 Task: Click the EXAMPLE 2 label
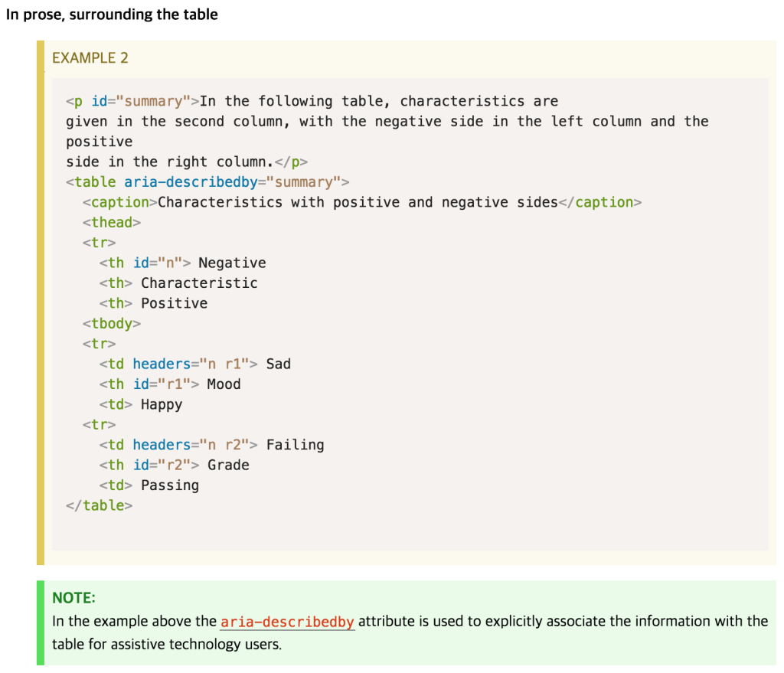(x=90, y=58)
